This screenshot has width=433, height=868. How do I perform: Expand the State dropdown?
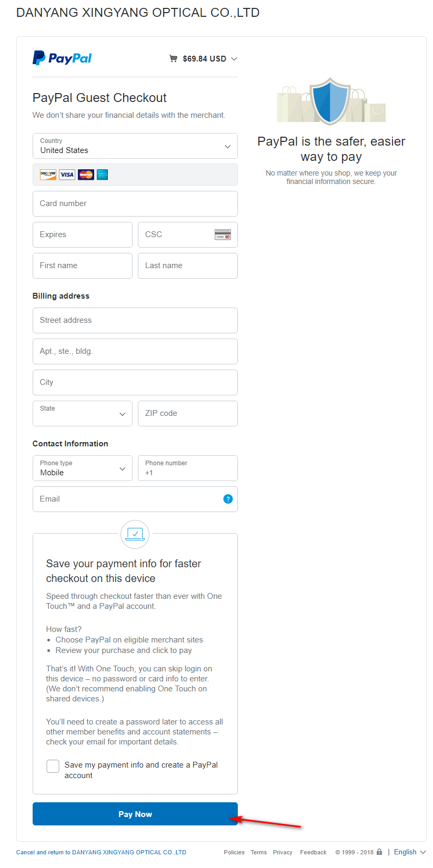pos(83,413)
